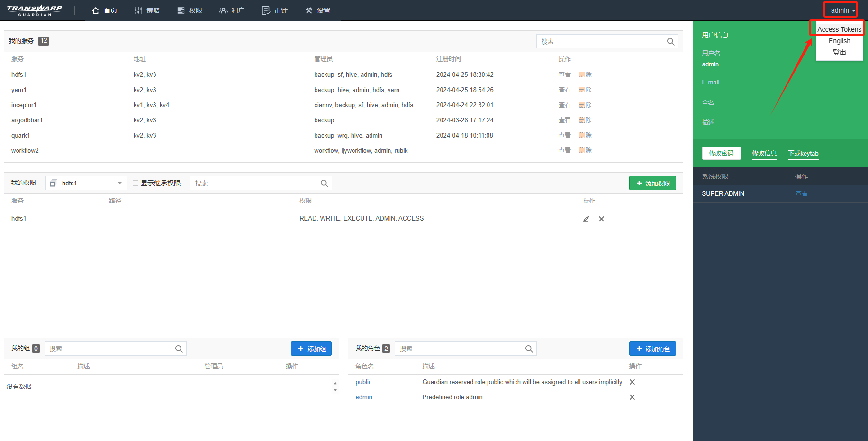
Task: Click the 我的角色 count badge 2
Action: point(386,349)
